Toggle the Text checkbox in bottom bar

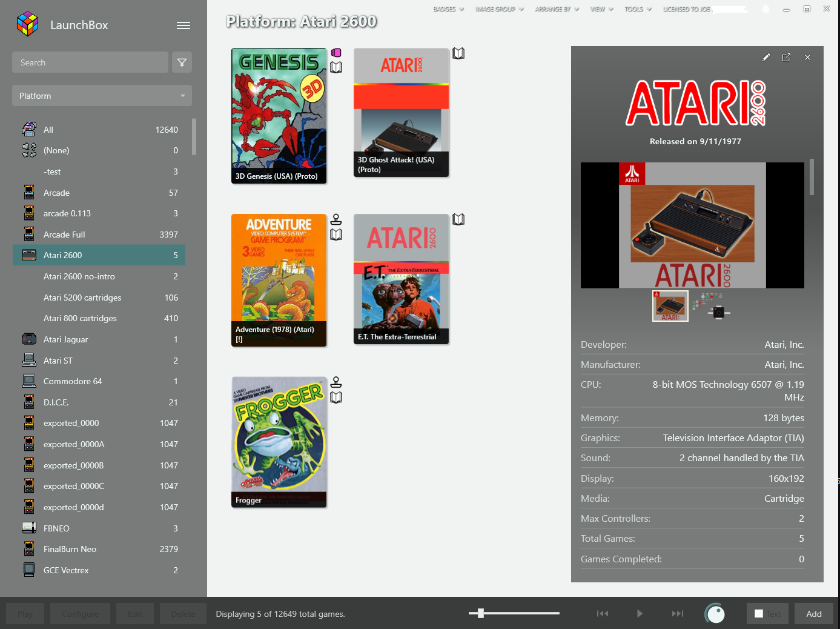point(759,614)
